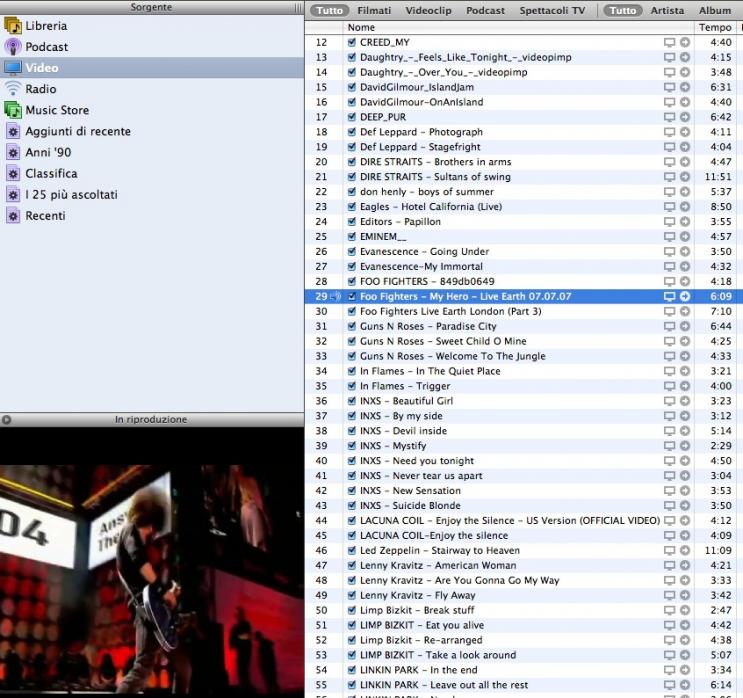Select Daughtry_-_Over_You_-_videopimp track
743x698 pixels.
pyautogui.click(x=444, y=72)
